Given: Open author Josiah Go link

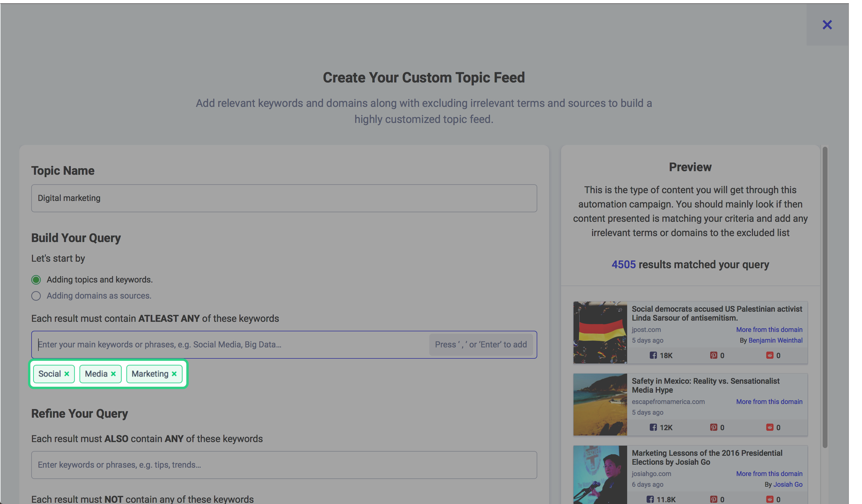Looking at the screenshot, I should 788,484.
